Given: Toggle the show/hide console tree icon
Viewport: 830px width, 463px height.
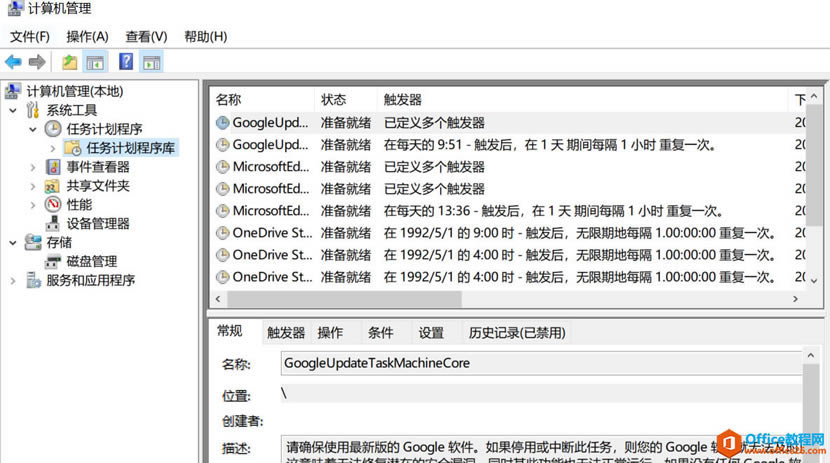Looking at the screenshot, I should point(95,62).
